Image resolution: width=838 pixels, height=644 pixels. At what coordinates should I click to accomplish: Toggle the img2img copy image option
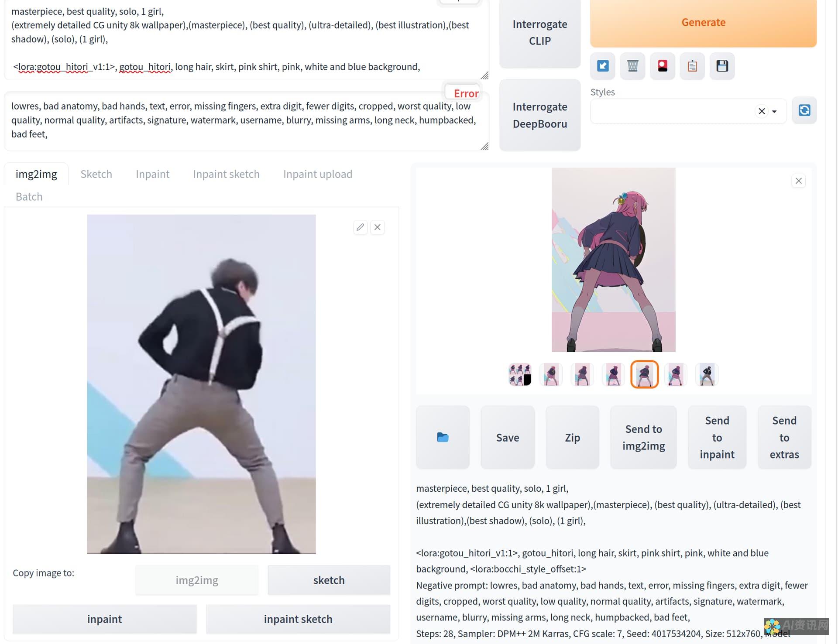tap(197, 580)
